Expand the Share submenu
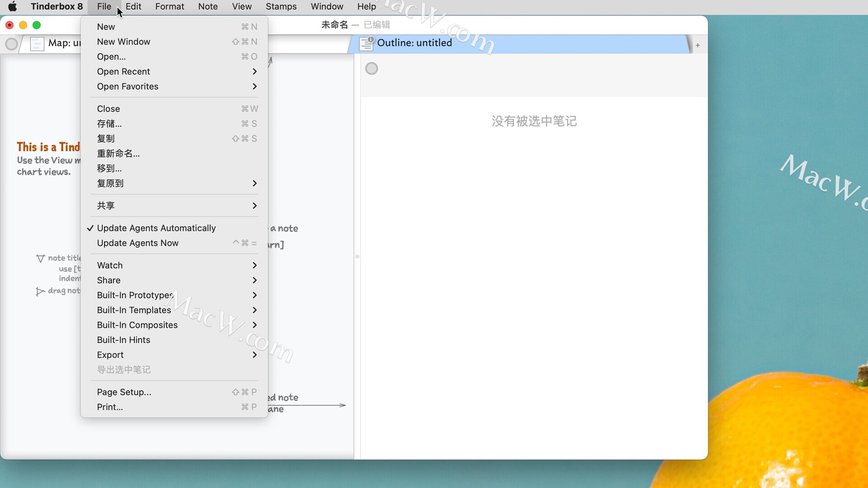The image size is (868, 488). coord(174,280)
